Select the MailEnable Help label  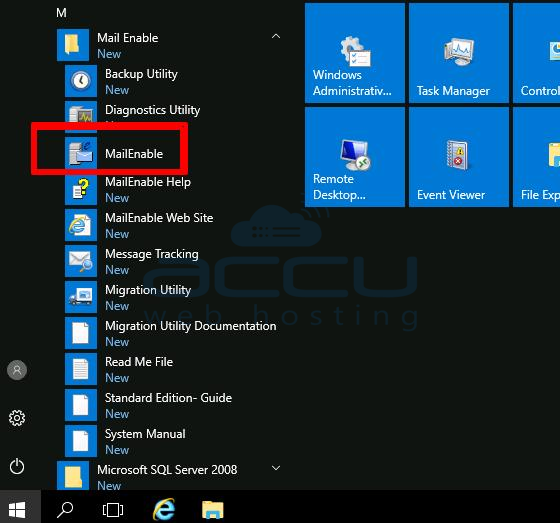click(x=148, y=182)
